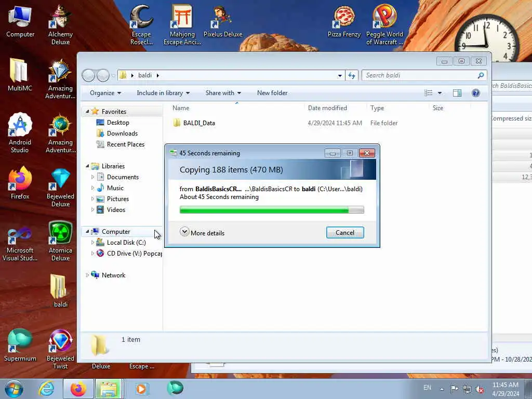Open Bejeweled Deluxe desktop shortcut
Image resolution: width=532 pixels, height=399 pixels.
pos(60,187)
